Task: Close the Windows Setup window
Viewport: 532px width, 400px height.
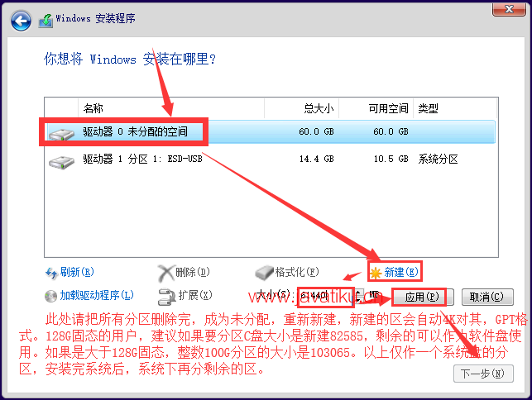Action: (509, 9)
